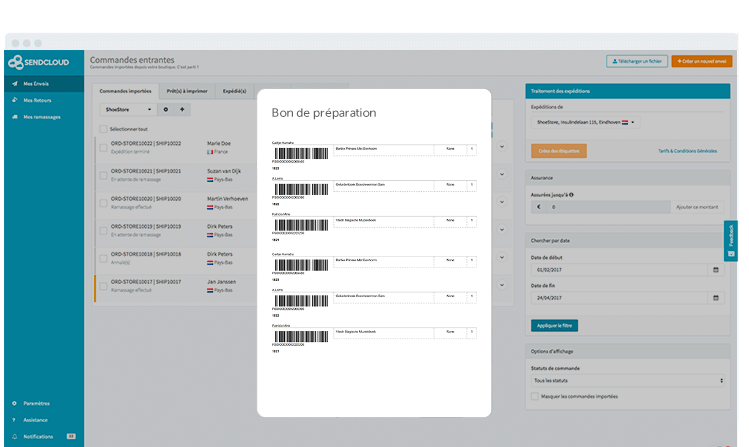Click Netherlands flag on Jan Janssen row

tap(210, 290)
